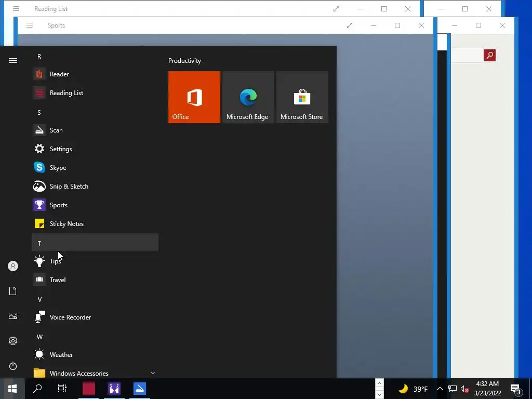The image size is (532, 399).
Task: Open Settings gear in Start sidebar
Action: click(13, 341)
